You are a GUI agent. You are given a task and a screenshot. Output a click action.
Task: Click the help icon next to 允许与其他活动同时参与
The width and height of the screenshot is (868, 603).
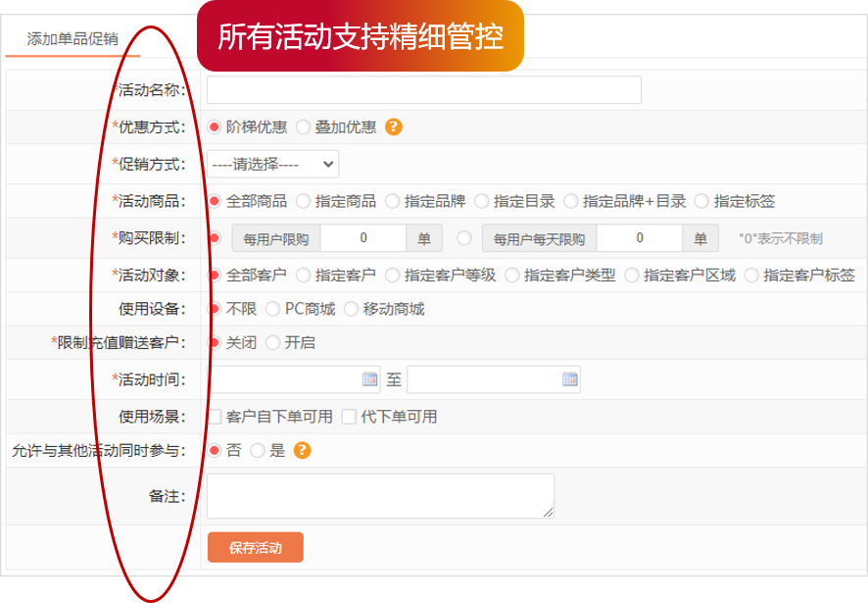(x=301, y=450)
